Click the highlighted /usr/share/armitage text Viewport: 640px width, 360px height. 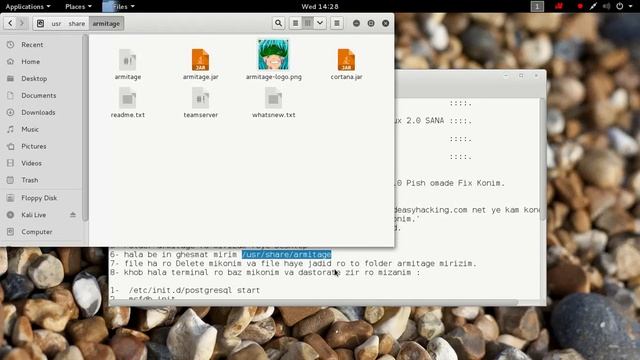coord(287,255)
